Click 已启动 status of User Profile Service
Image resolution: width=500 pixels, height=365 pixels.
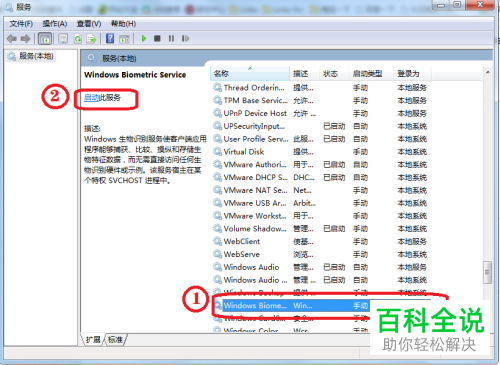point(334,139)
